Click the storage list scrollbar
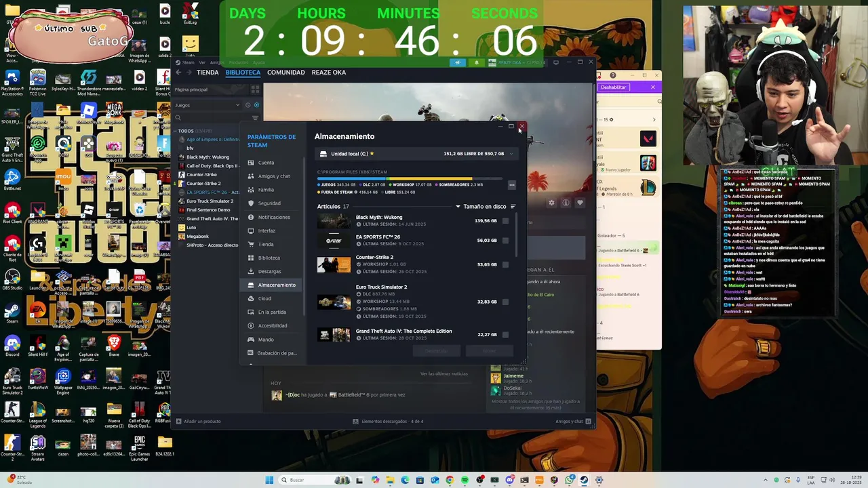The width and height of the screenshot is (868, 488). pos(517,236)
